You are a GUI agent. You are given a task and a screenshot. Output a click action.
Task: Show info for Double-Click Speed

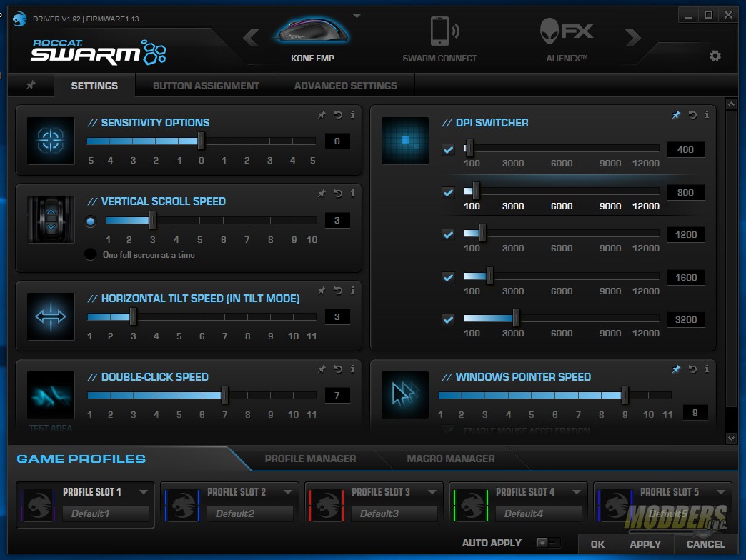pos(352,369)
